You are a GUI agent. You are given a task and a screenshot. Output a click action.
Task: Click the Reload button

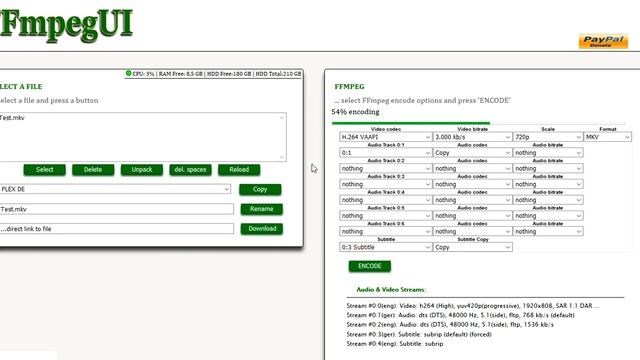239,169
